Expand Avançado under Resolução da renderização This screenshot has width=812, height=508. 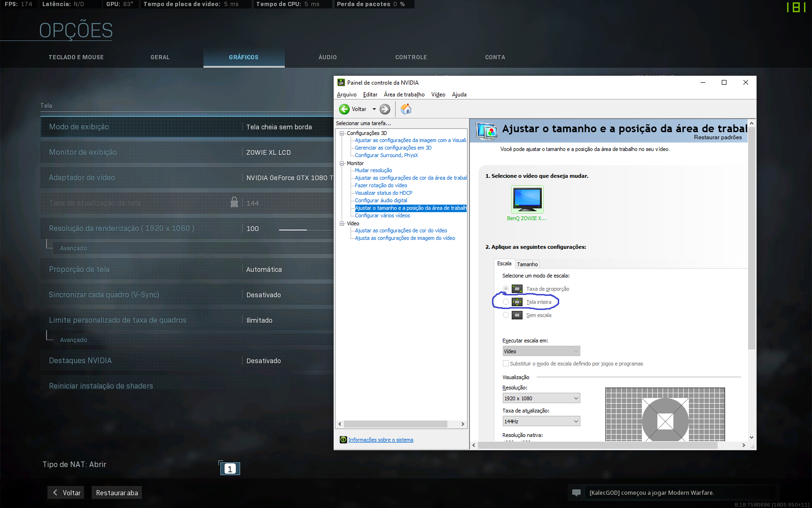tap(73, 248)
